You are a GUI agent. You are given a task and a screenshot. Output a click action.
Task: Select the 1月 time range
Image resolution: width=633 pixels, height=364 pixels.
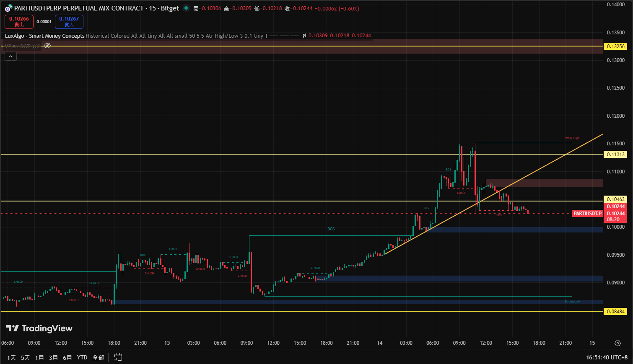pos(39,357)
